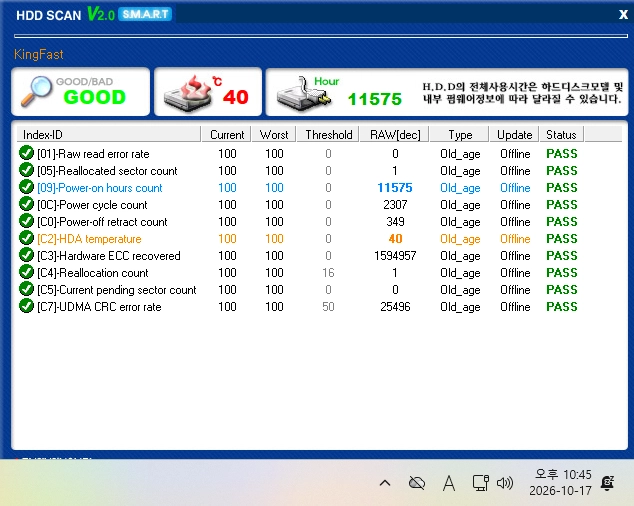Click green check icon for Power-on hours count
The image size is (634, 506).
(x=26, y=187)
